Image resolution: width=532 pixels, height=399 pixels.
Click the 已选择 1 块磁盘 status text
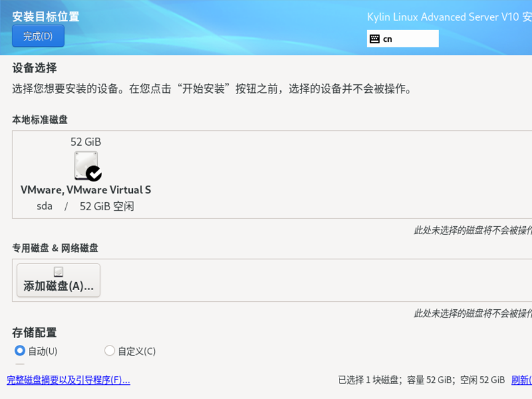point(369,380)
